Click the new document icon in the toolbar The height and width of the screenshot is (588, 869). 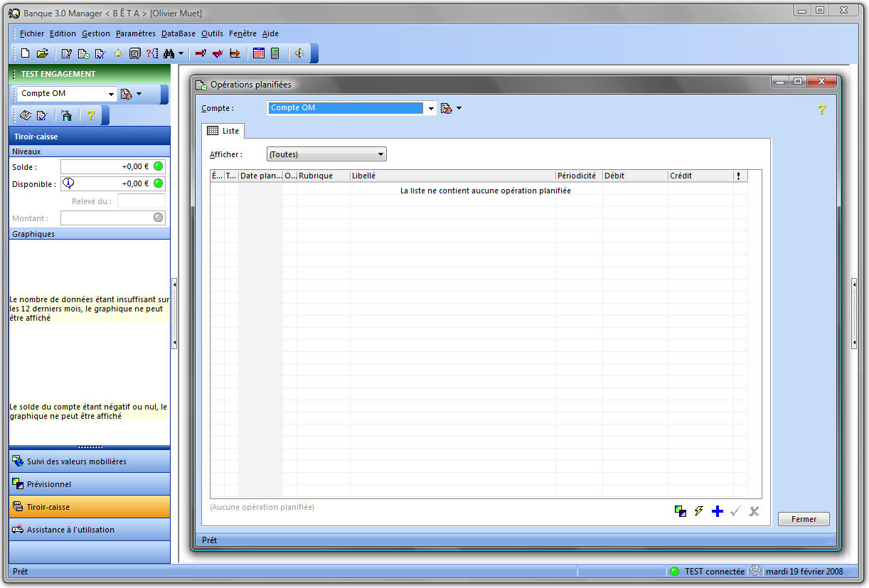(x=26, y=53)
